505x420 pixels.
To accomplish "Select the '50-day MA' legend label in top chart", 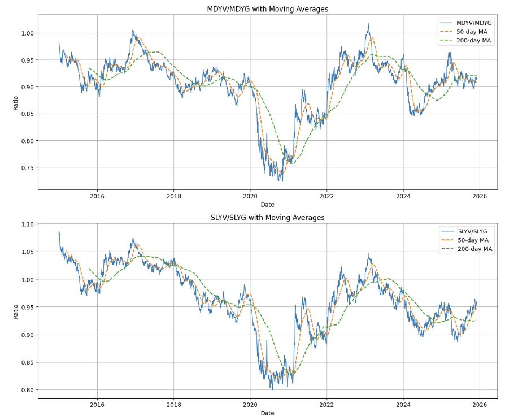I will (472, 32).
